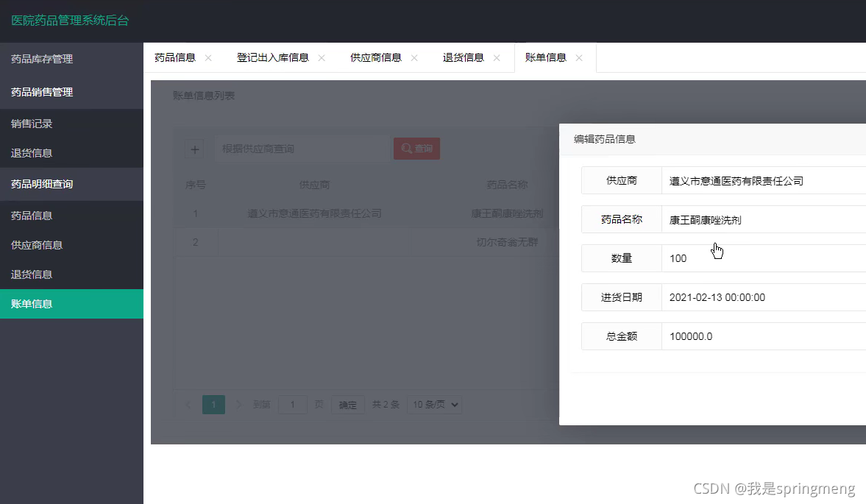
Task: Close the 退货信息 tab
Action: click(497, 58)
